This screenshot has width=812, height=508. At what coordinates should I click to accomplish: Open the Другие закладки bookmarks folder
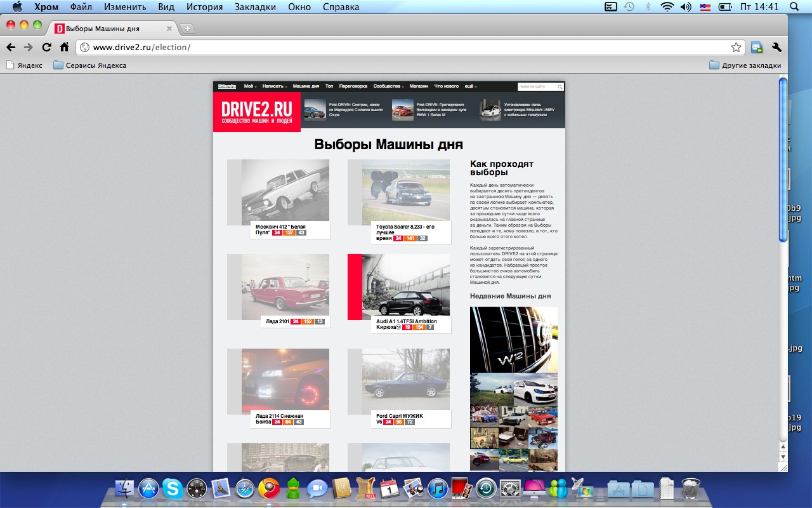pos(745,65)
